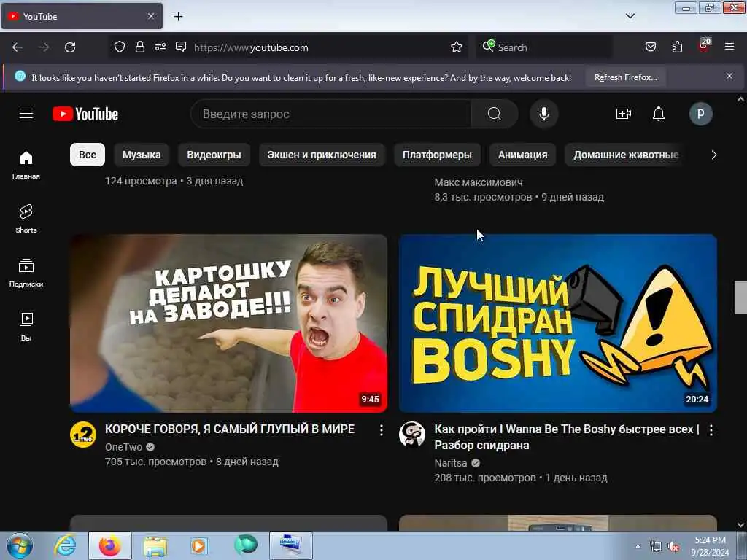Open Windows Explorer folder on taskbar
This screenshot has height=560, width=747.
click(155, 545)
